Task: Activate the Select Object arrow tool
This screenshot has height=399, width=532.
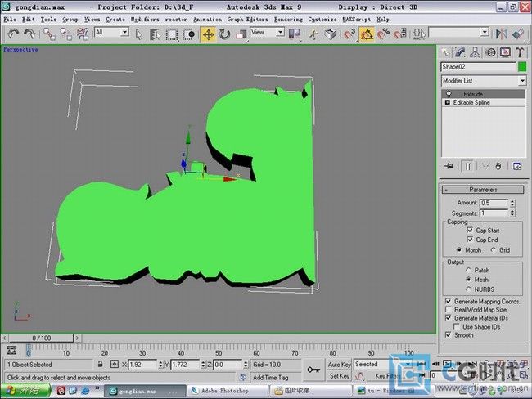Action: pos(139,34)
